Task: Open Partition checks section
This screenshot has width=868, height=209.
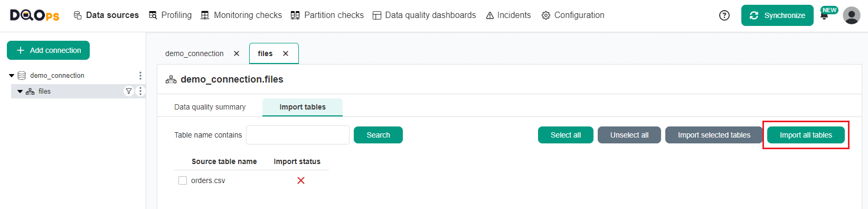Action: click(327, 15)
